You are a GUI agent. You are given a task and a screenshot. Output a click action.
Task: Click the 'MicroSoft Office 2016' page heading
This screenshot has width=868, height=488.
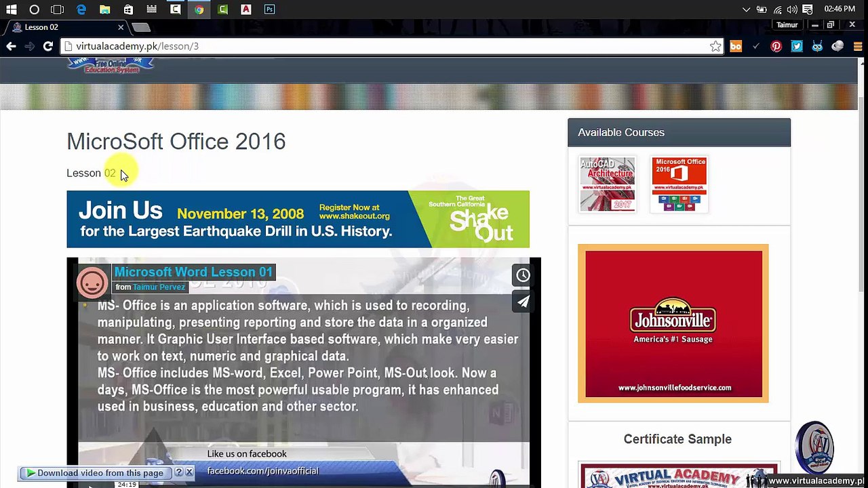coord(176,141)
